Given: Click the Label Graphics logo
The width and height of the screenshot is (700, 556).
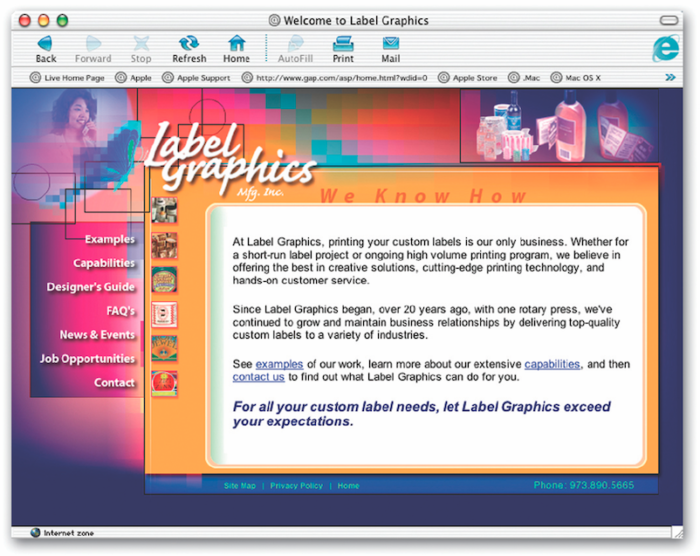Looking at the screenshot, I should (x=230, y=161).
